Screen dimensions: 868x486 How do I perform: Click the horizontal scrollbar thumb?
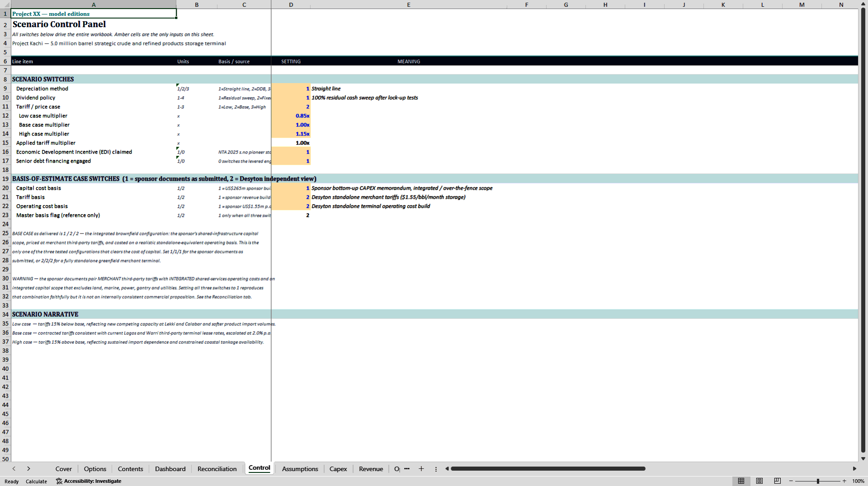pyautogui.click(x=548, y=469)
